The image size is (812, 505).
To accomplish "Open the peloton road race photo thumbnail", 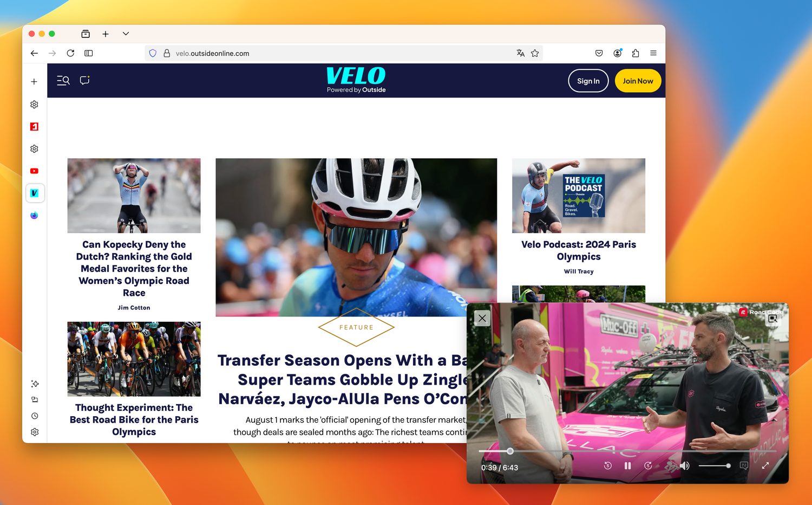I will (134, 359).
